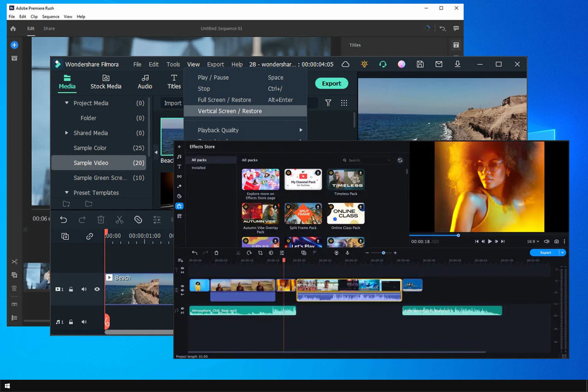Open the blue Export button dropdown arrow
This screenshot has width=588, height=392.
point(563,253)
